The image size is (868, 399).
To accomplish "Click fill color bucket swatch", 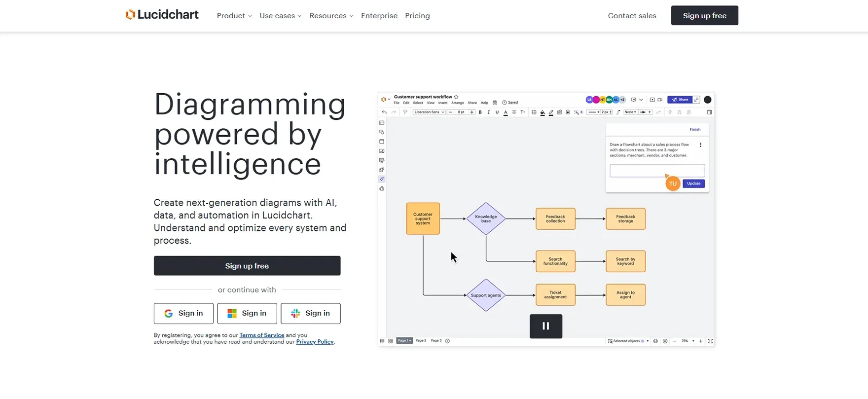I will coord(542,112).
